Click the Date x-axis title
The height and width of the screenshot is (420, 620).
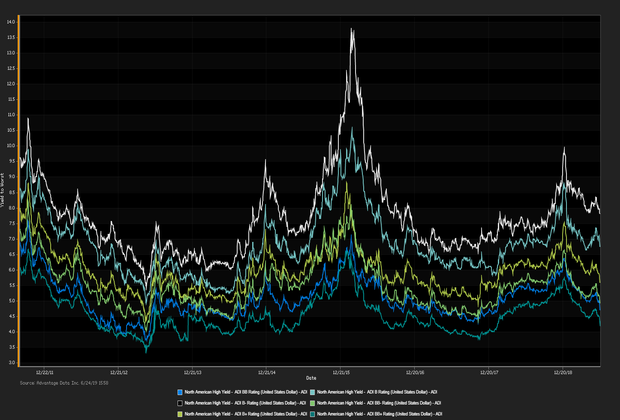(311, 378)
